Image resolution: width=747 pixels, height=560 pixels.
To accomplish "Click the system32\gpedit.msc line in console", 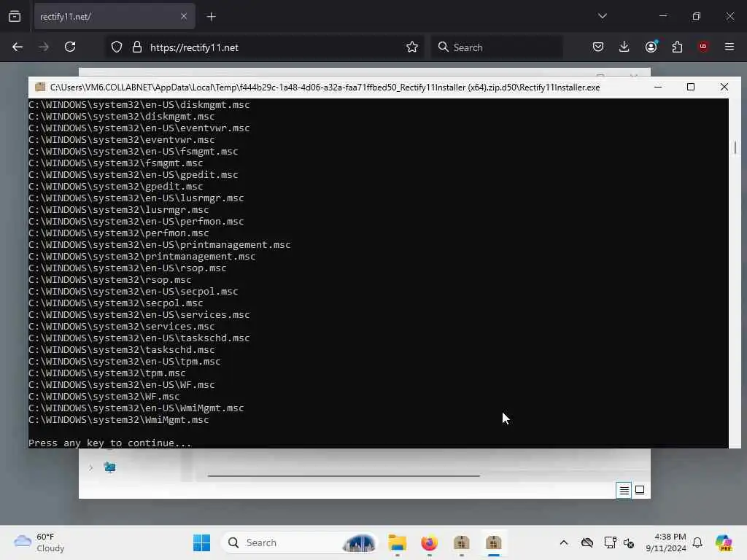I will coord(116,186).
